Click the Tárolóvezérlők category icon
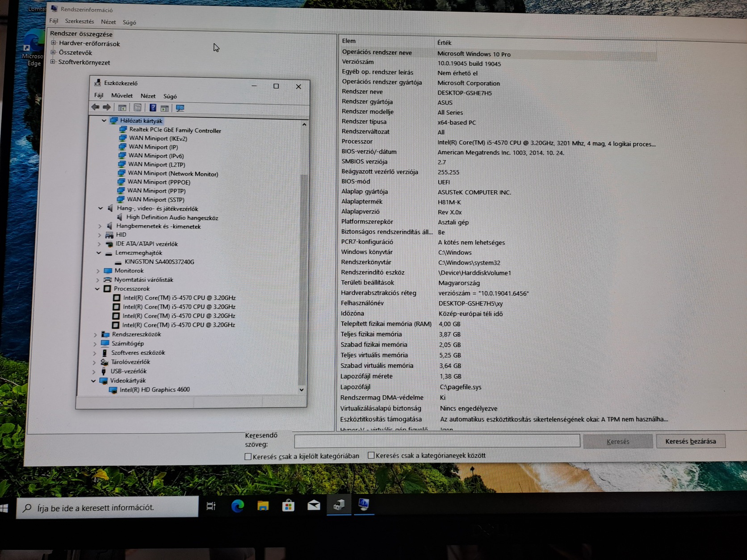The height and width of the screenshot is (560, 747). coord(104,362)
